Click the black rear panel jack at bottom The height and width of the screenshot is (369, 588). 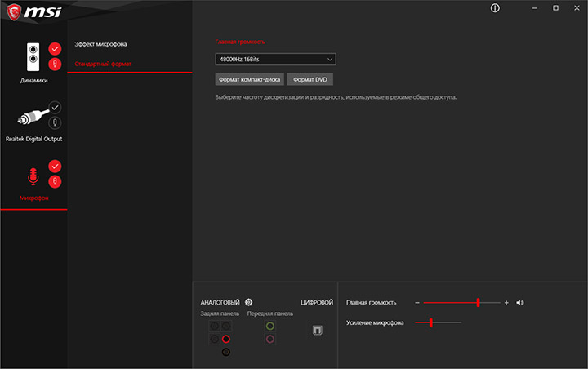pos(225,352)
